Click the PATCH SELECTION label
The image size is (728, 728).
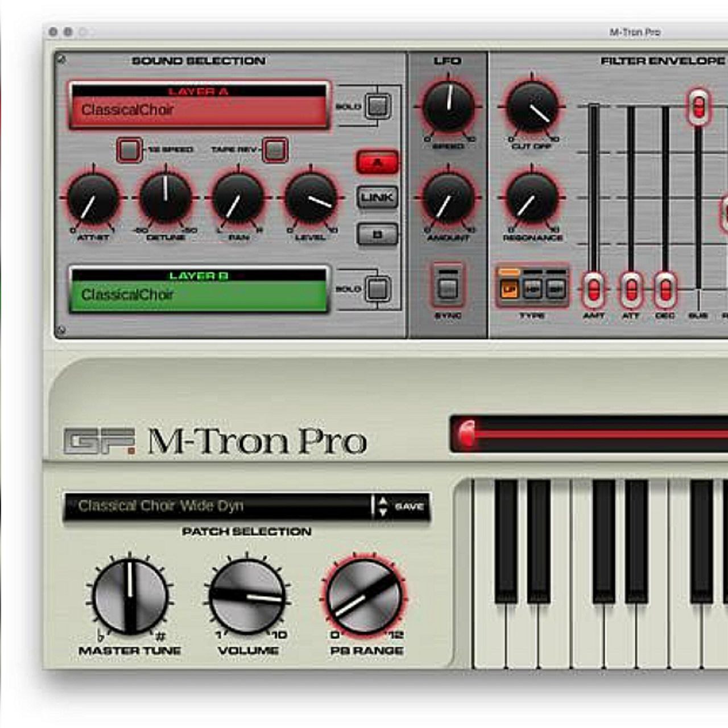click(x=246, y=532)
